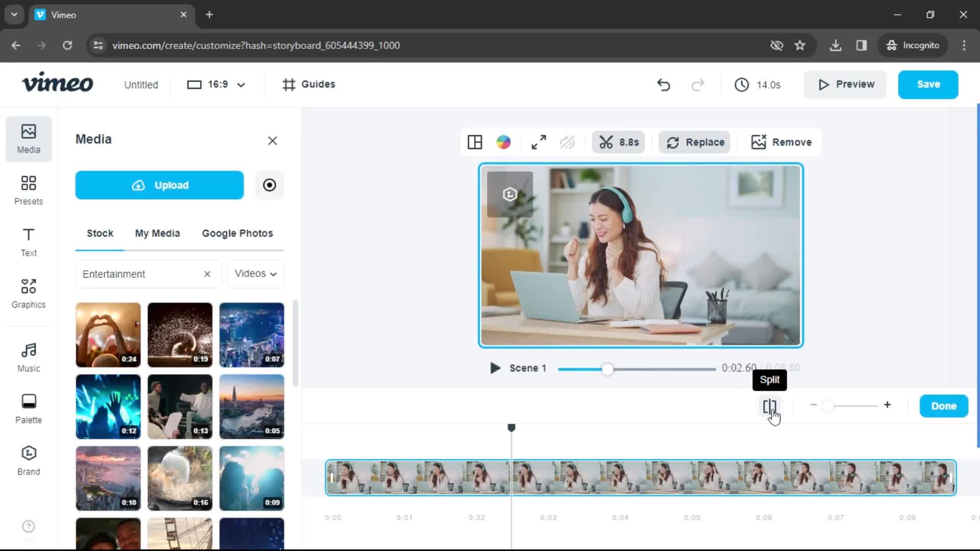Viewport: 980px width, 551px height.
Task: Open the Videos media type dropdown
Action: 256,274
